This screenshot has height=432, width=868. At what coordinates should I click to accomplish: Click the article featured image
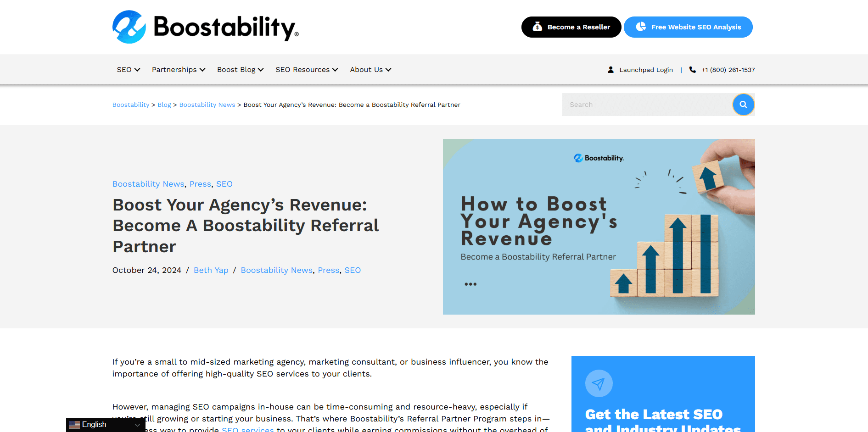(599, 227)
